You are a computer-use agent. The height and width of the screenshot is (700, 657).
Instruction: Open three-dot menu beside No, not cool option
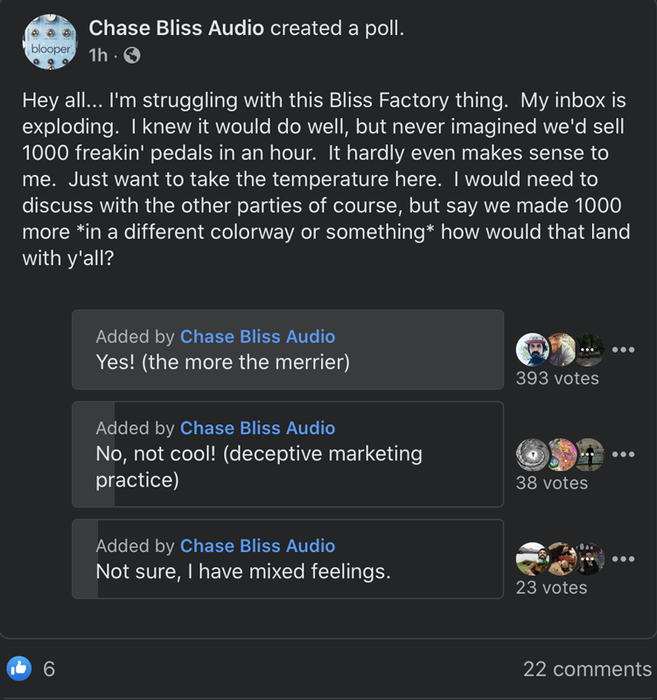click(624, 454)
